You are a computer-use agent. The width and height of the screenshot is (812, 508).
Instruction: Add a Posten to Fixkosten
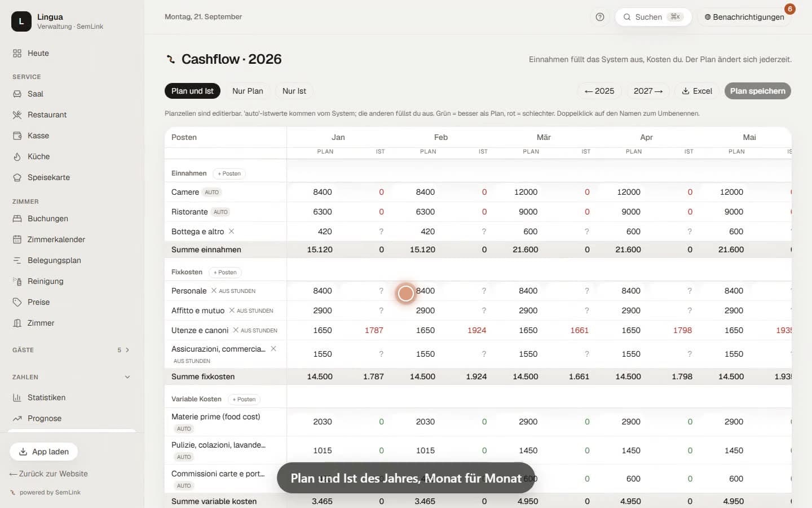[225, 272]
